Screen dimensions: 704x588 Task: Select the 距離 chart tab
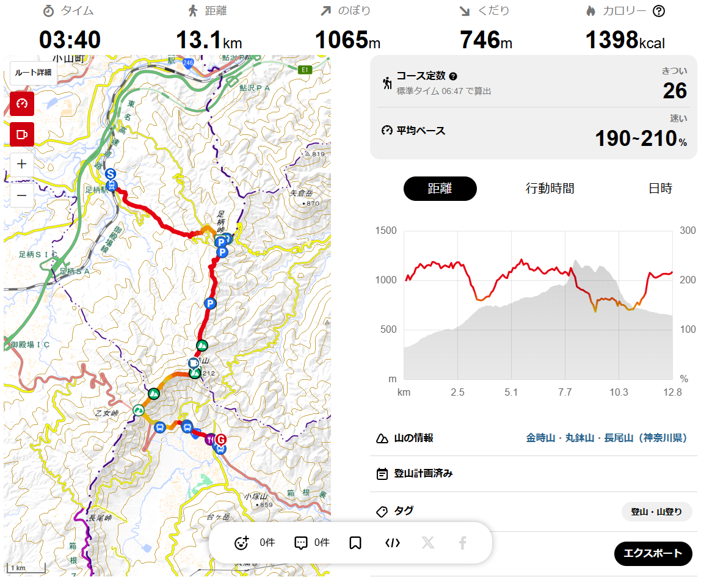coord(440,189)
